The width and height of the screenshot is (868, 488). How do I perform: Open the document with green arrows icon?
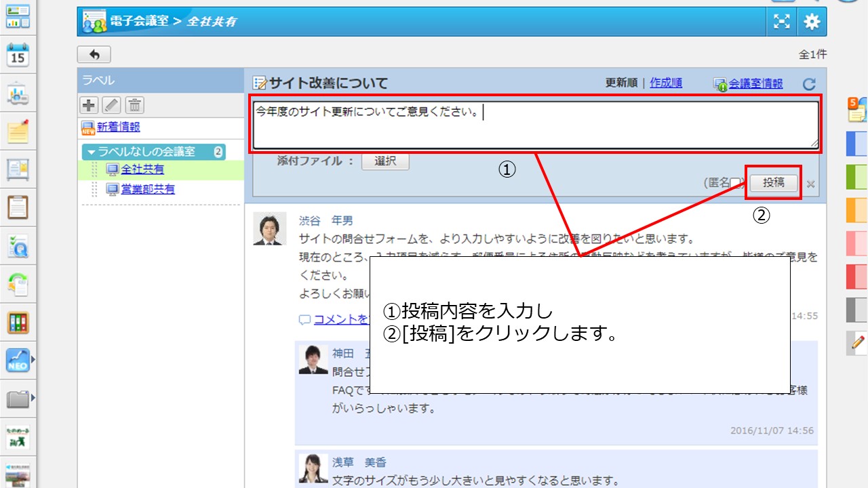(18, 285)
